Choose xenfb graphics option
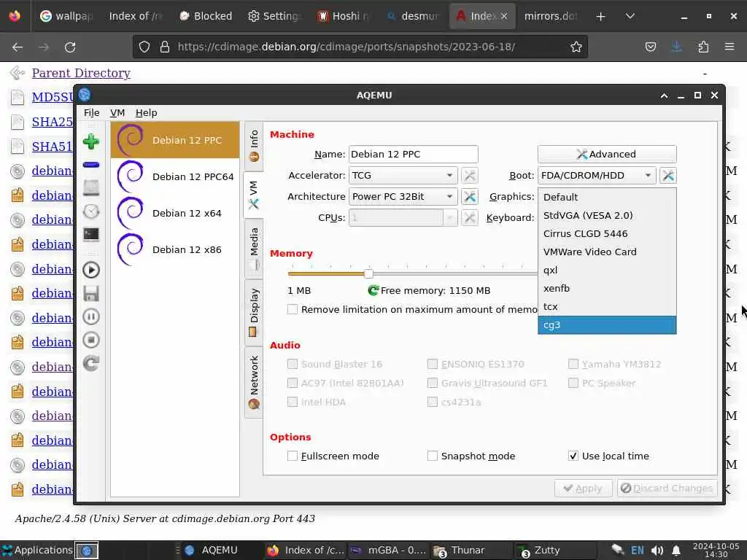 607,289
